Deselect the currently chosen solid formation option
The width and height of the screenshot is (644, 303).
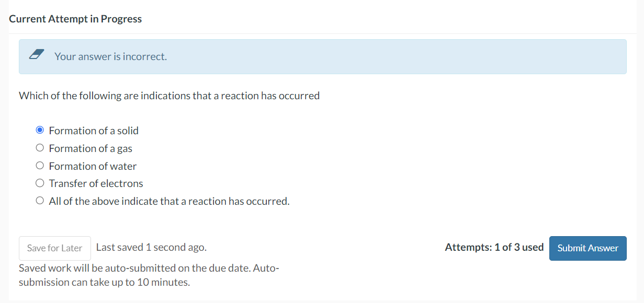click(39, 130)
